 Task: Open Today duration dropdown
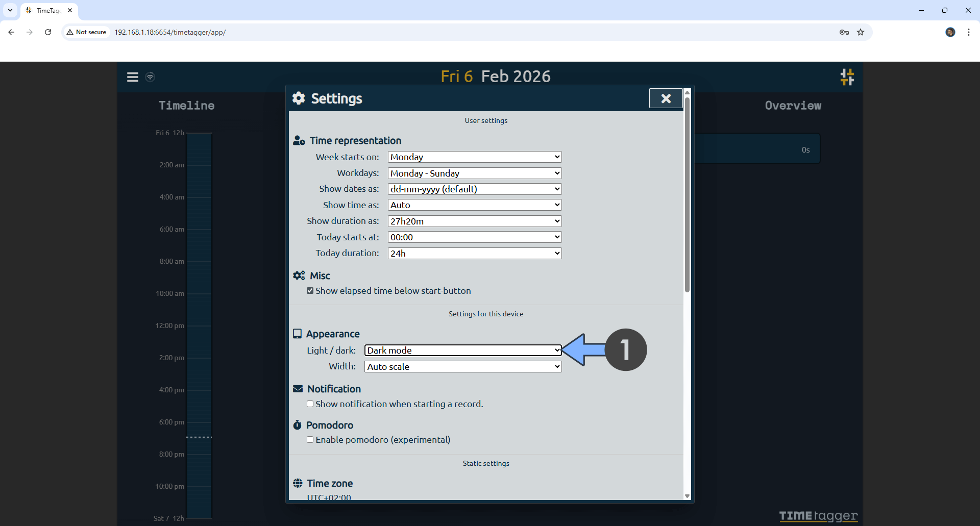[475, 254]
